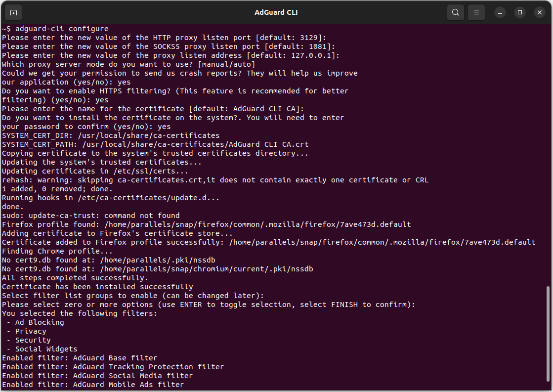The image size is (553, 392).
Task: Click the 'adguard-cli configure' command line
Action: point(55,29)
